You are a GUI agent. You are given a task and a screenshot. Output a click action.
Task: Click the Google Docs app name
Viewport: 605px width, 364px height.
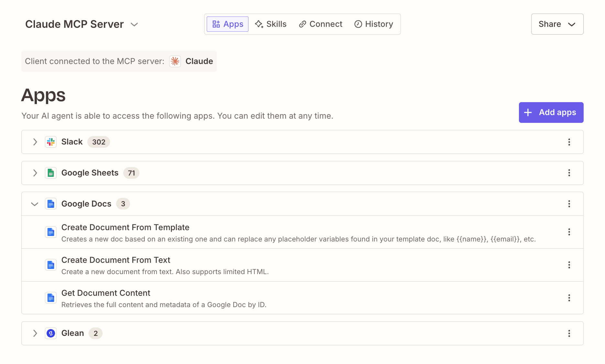[86, 204]
